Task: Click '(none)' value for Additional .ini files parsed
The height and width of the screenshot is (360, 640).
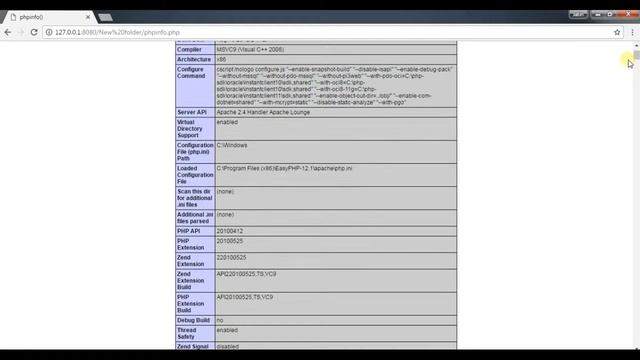Action: [x=225, y=215]
